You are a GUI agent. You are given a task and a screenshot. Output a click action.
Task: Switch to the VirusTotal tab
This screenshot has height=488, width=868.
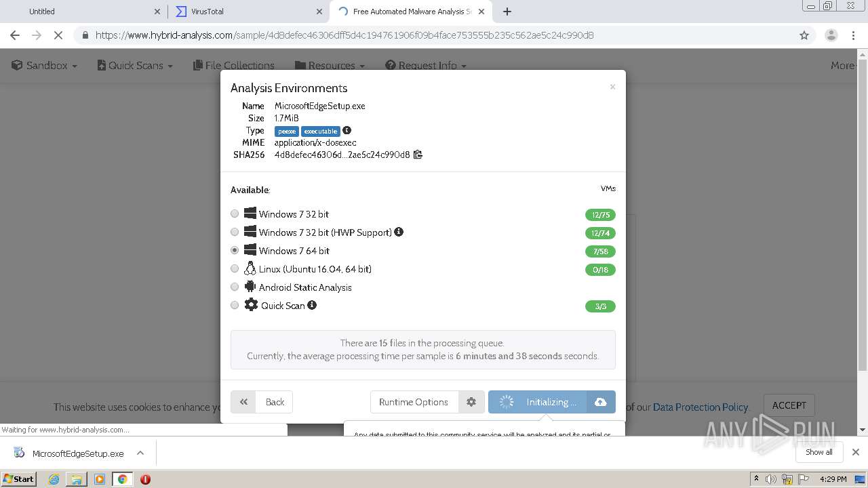point(248,12)
